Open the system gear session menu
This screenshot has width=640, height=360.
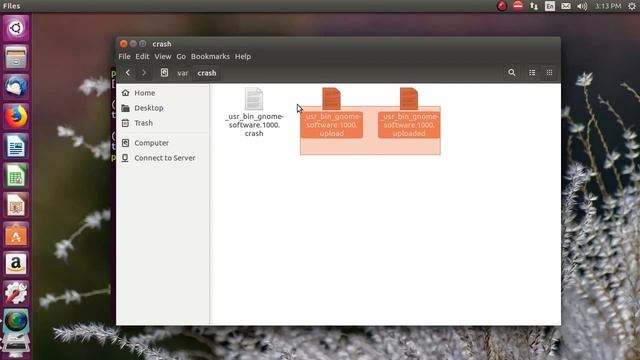632,6
